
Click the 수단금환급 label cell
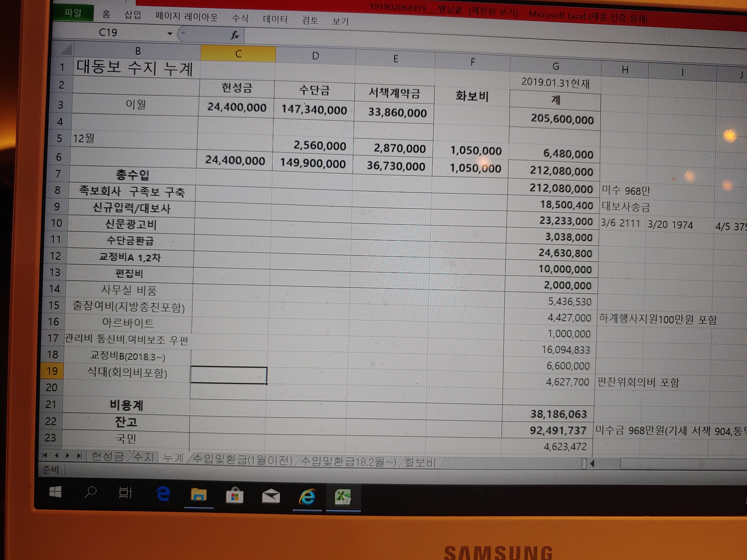[x=130, y=240]
